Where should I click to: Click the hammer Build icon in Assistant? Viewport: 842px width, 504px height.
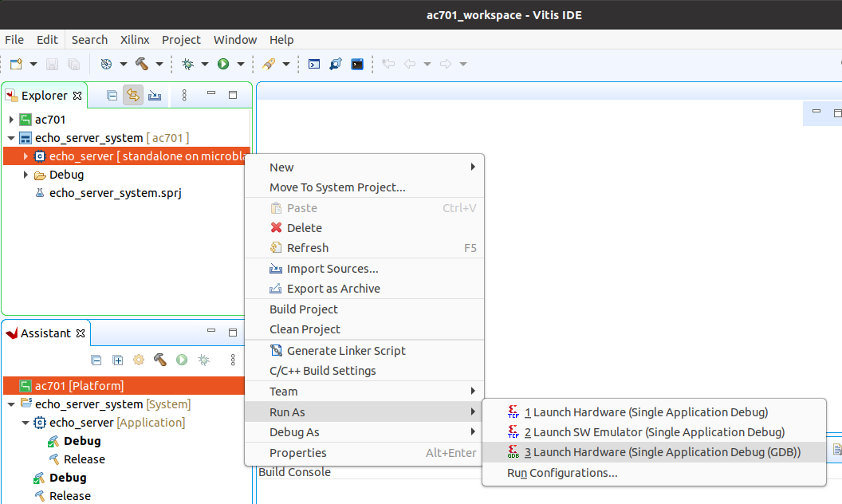click(x=160, y=360)
